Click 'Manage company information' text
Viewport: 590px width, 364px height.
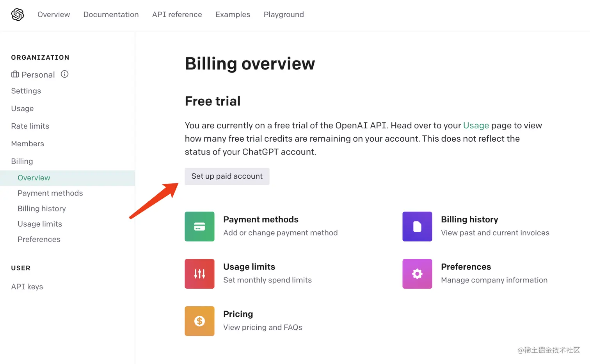click(x=494, y=280)
